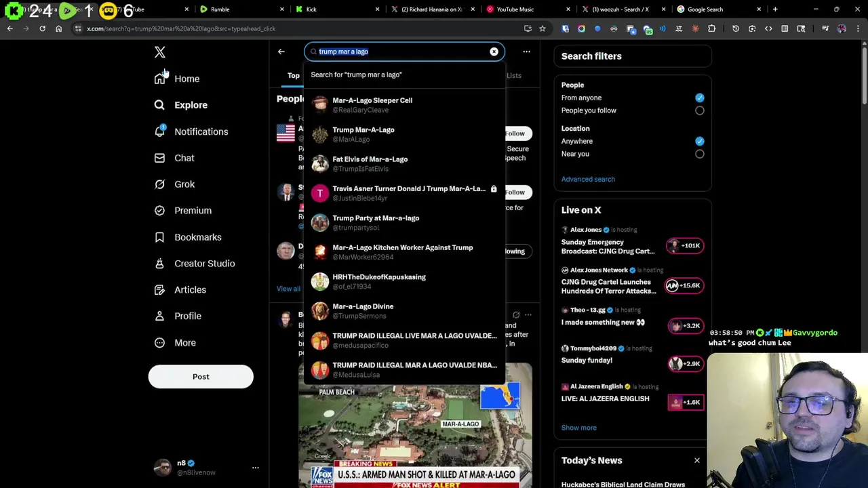Open Grok in sidebar
The height and width of the screenshot is (488, 868).
(x=174, y=184)
